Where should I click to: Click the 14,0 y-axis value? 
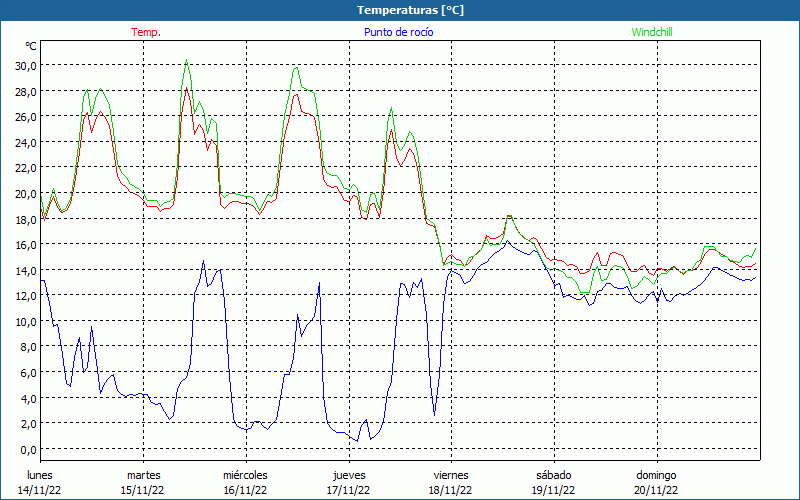pyautogui.click(x=26, y=270)
